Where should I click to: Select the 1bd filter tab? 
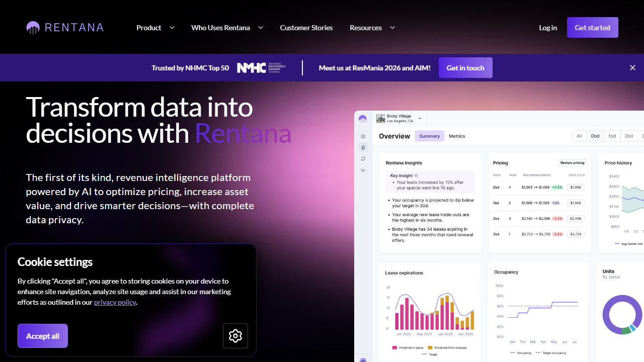point(612,136)
